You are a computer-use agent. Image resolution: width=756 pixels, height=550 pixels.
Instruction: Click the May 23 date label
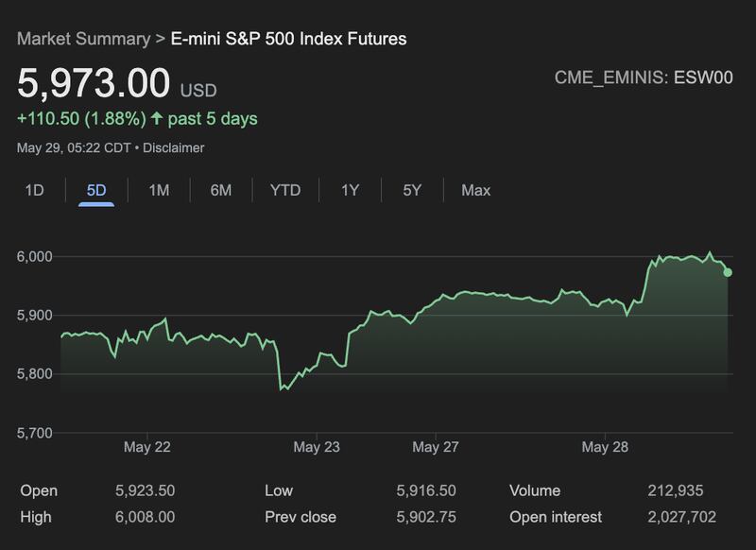click(317, 447)
